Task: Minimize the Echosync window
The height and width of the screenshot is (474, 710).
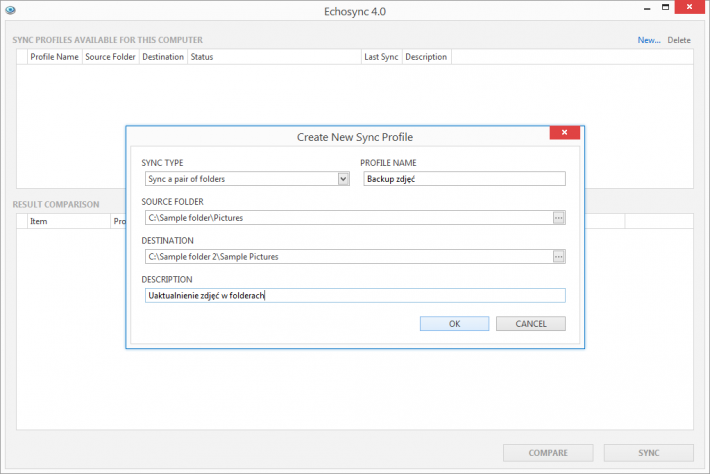Action: coord(647,8)
